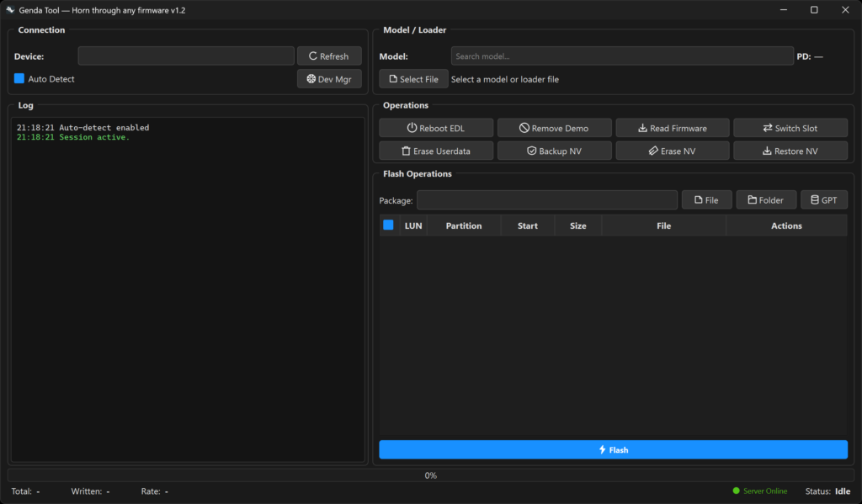Click the Search model field
862x504 pixels.
(x=622, y=56)
